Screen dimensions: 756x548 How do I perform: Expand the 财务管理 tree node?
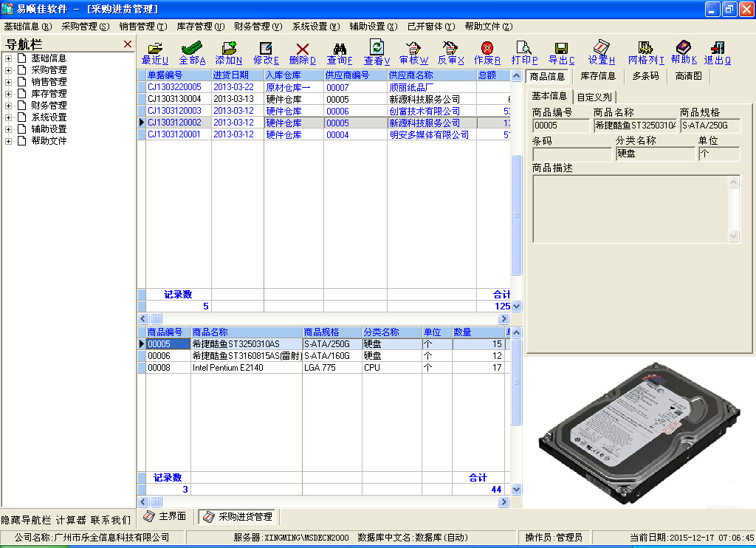pos(9,106)
